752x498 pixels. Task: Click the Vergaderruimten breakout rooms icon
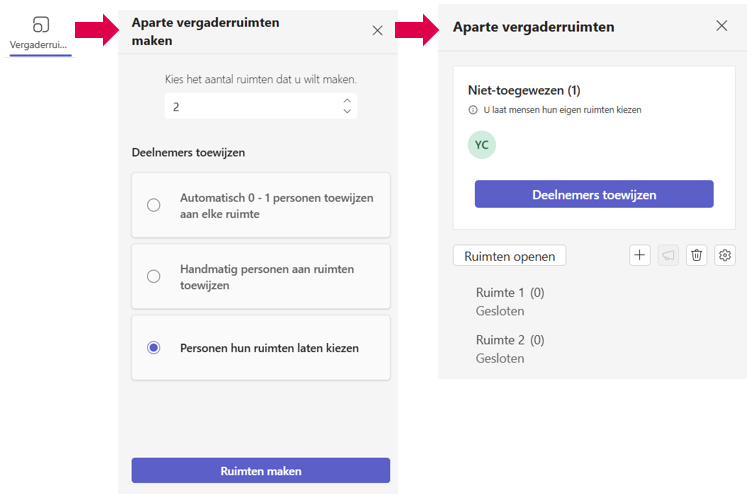pyautogui.click(x=41, y=25)
